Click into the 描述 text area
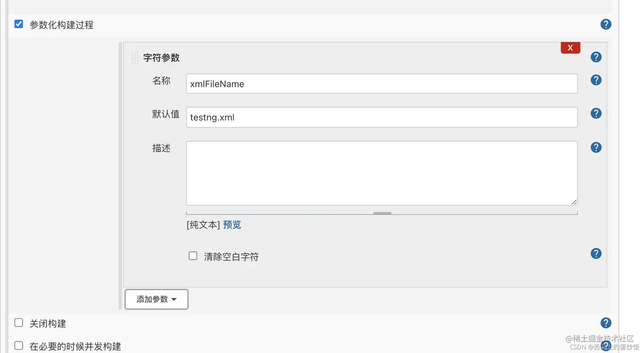644x353 pixels. click(x=382, y=173)
